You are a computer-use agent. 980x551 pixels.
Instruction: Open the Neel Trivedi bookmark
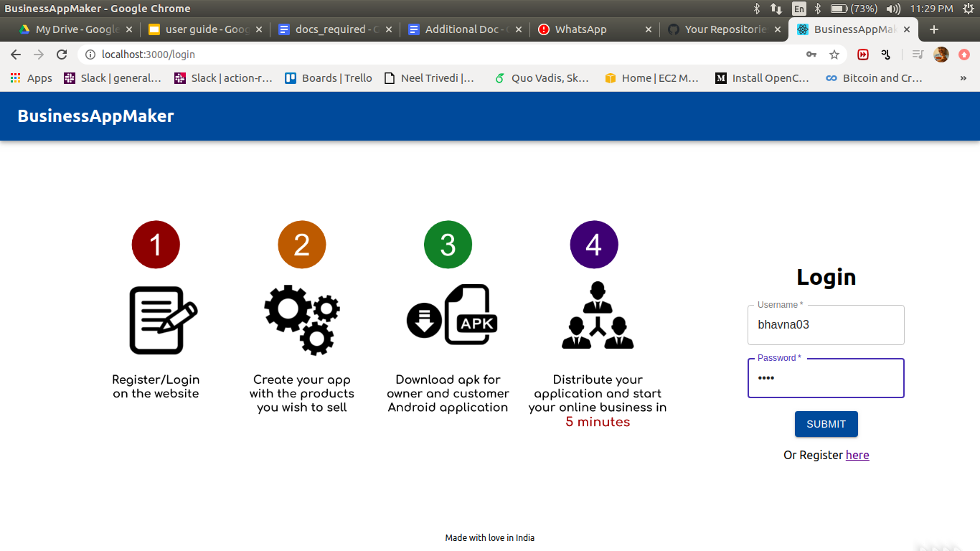tap(430, 78)
